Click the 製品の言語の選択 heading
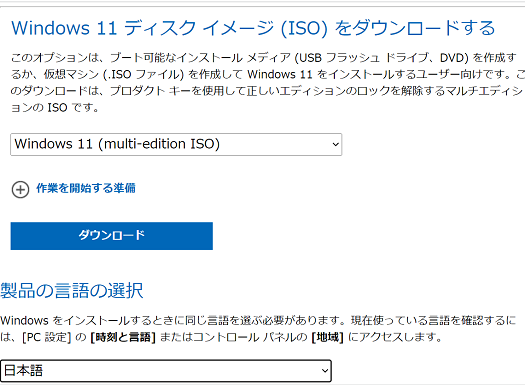Viewport: 525px width, 385px height. coord(72,290)
